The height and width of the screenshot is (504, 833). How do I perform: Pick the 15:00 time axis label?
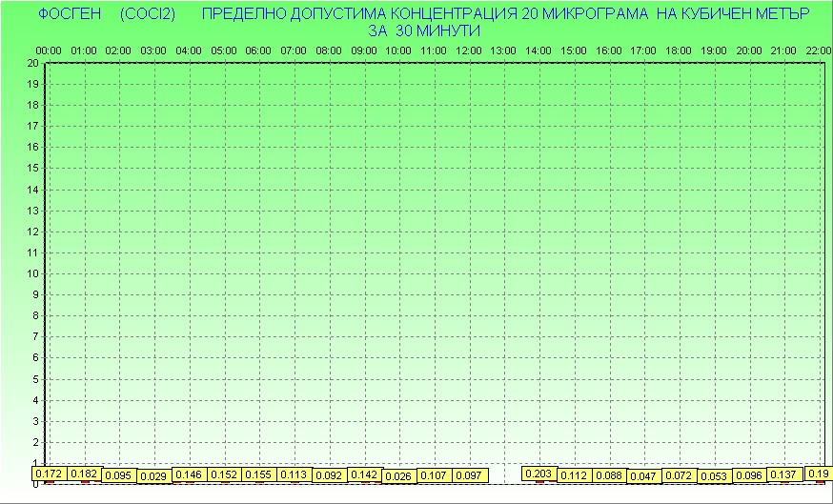pos(573,51)
